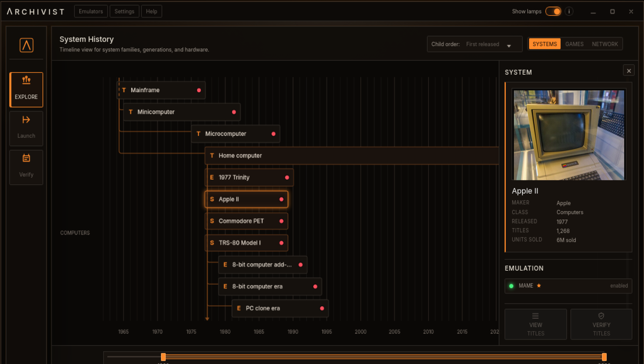This screenshot has height=364, width=644.
Task: Click the T type icon on Mainframe
Action: click(124, 90)
